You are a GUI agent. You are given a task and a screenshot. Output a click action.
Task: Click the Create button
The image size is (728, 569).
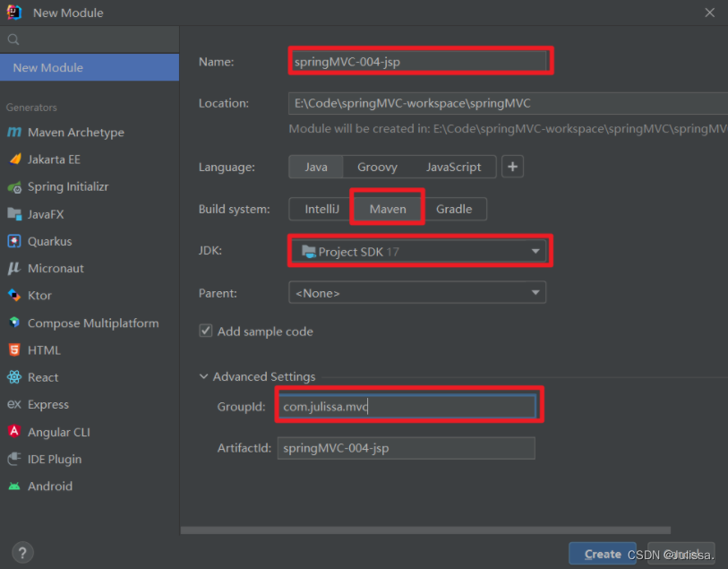coord(602,553)
